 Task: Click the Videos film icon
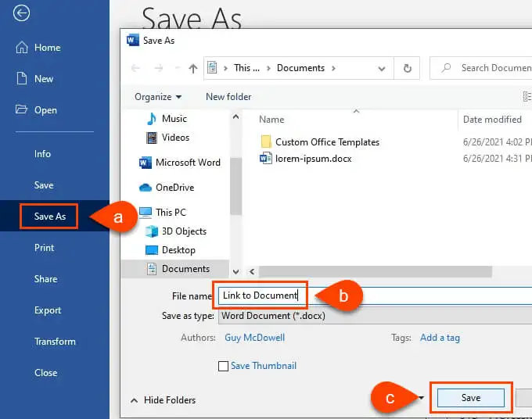click(152, 138)
